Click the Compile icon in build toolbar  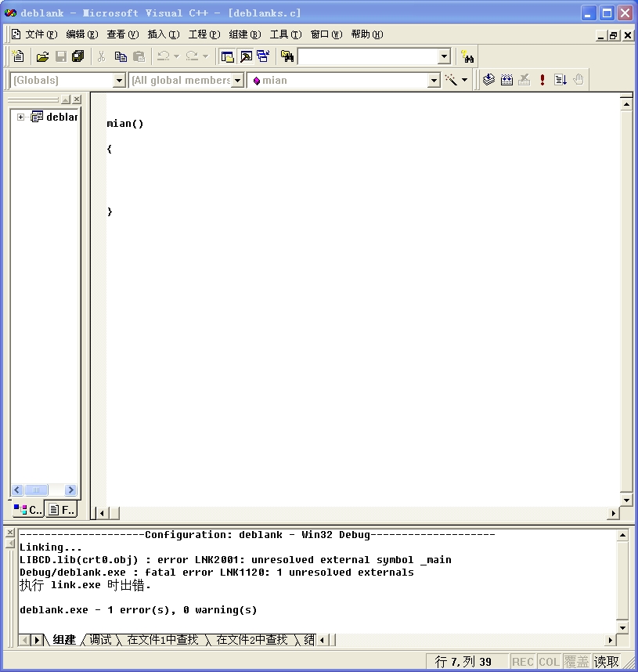[489, 80]
